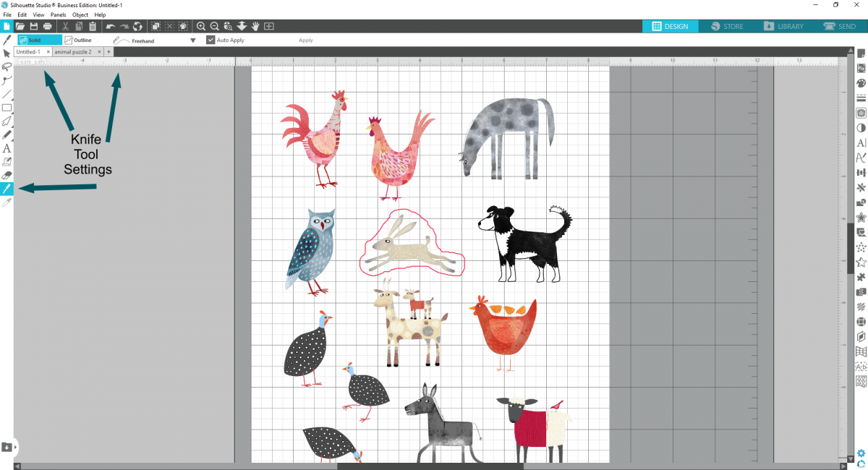This screenshot has height=470, width=868.
Task: Open the Edit menu
Action: 22,14
